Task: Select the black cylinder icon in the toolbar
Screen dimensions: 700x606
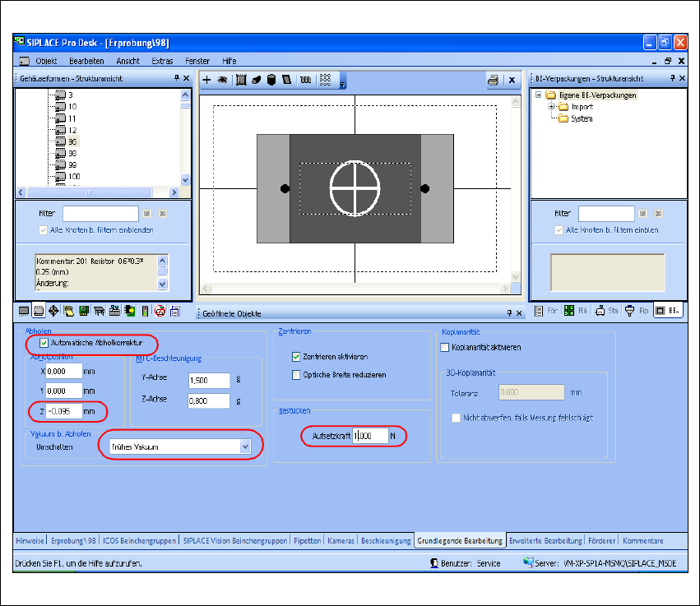Action: pos(271,80)
